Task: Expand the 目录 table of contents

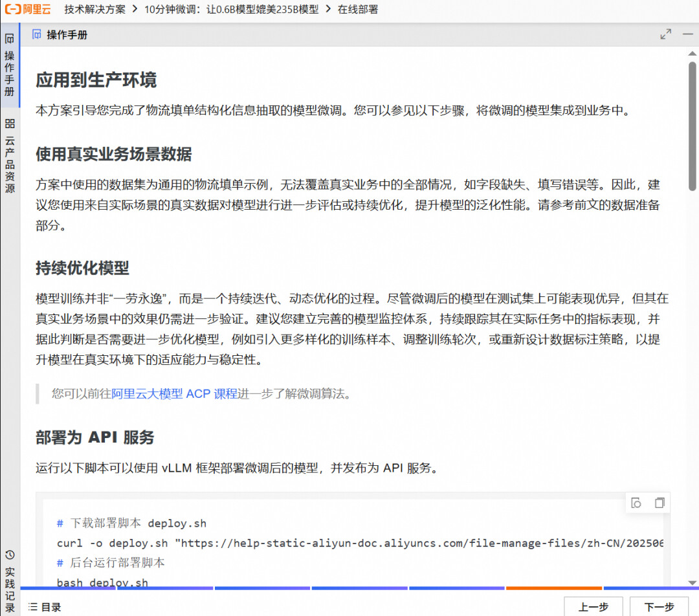Action: 45,607
